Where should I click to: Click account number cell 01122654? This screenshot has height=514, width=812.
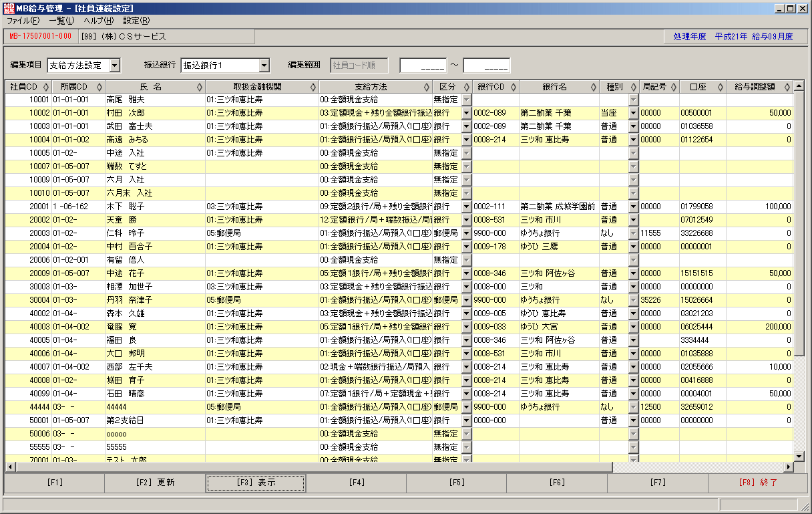[x=702, y=140]
